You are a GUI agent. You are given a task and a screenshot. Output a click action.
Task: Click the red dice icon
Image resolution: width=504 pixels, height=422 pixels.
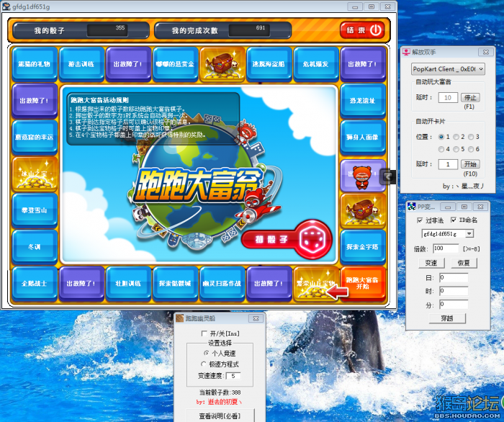click(x=312, y=240)
